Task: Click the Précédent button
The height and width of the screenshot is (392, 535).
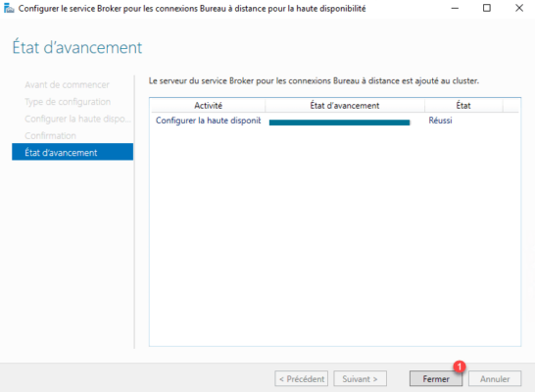Action: point(301,378)
